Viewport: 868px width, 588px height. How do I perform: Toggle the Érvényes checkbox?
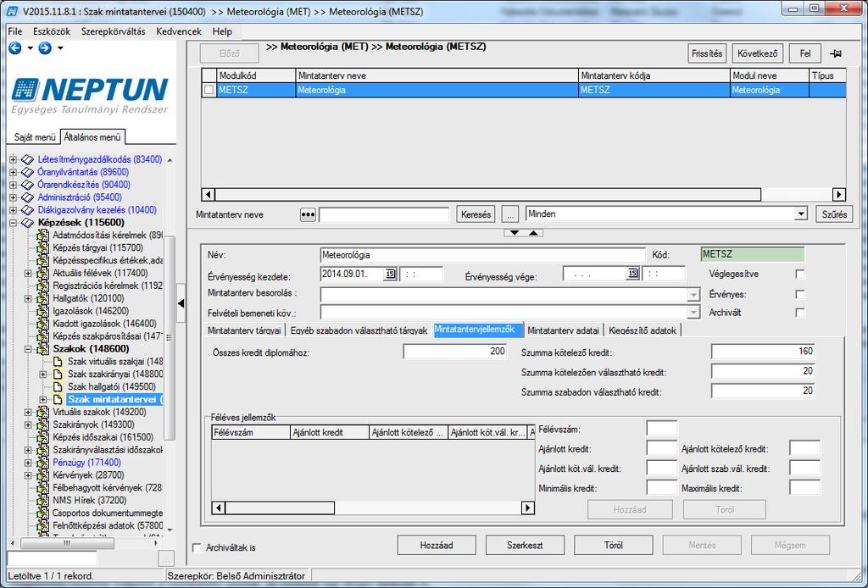pyautogui.click(x=799, y=294)
